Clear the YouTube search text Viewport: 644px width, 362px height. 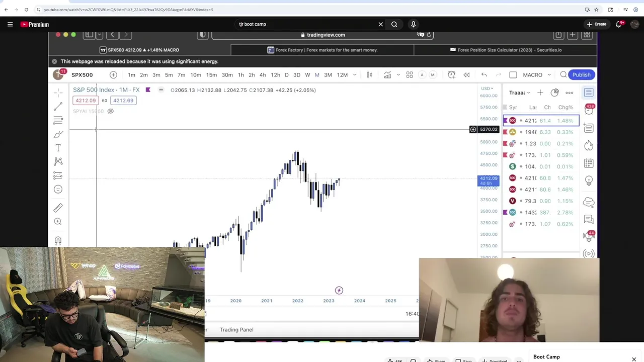coord(381,24)
